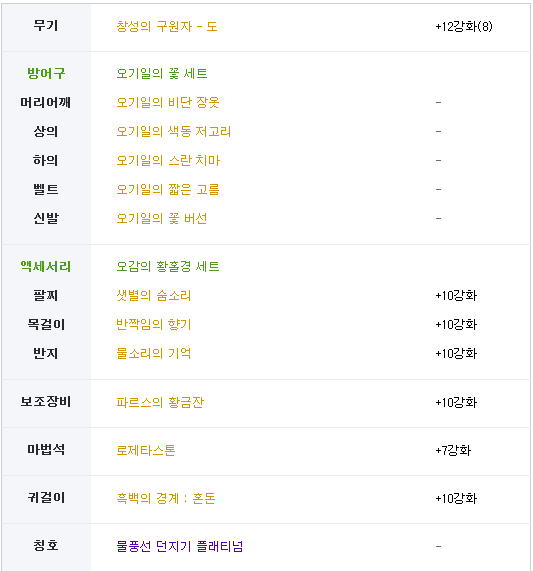Open the 오기일의 스란 치마 item
533x571 pixels.
tap(168, 161)
